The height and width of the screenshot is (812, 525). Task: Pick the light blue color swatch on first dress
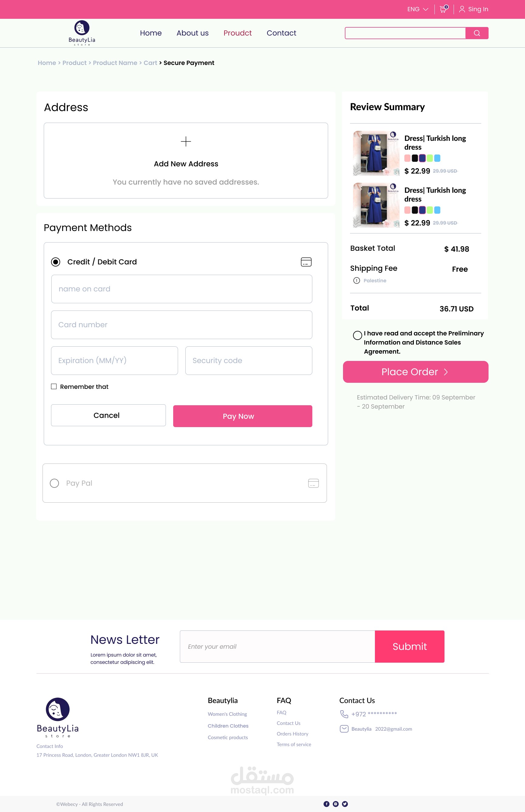pos(437,158)
